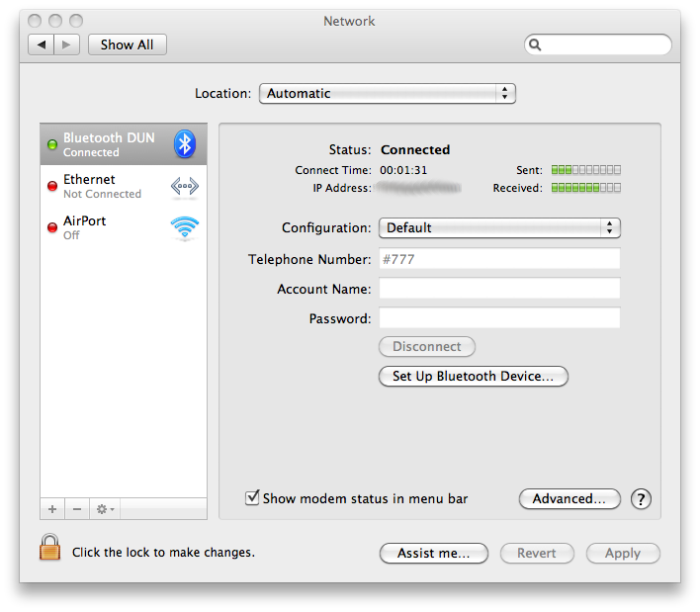Click the window minimize button
This screenshot has width=700, height=612.
(x=55, y=21)
